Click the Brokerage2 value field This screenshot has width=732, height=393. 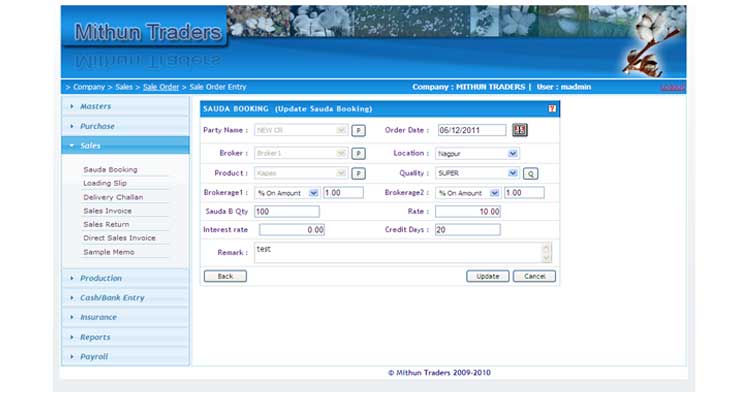click(524, 193)
